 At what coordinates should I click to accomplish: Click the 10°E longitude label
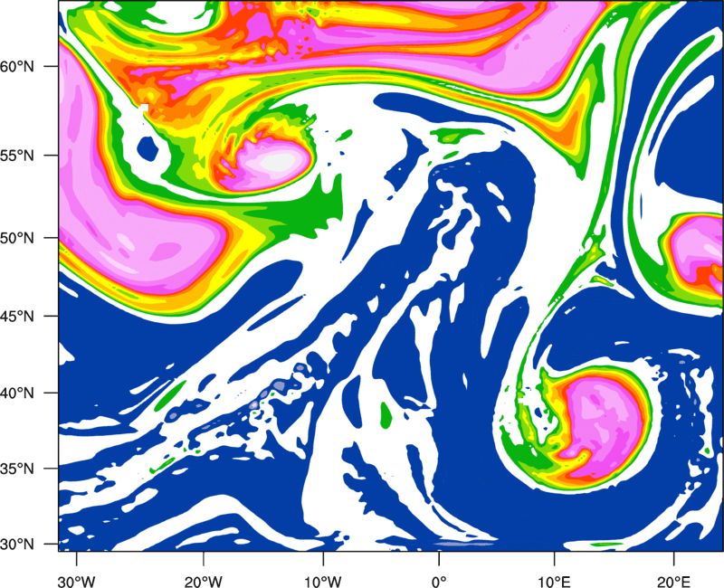554,582
